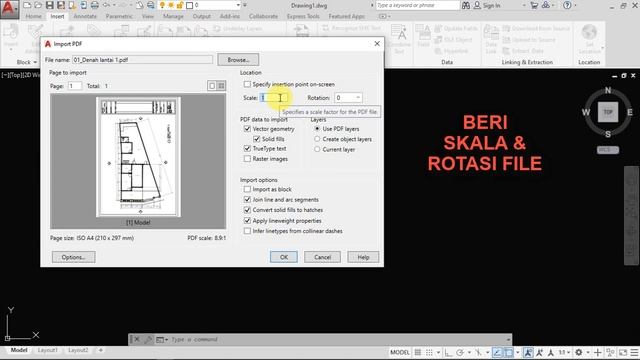Click the Help question mark icon in the title bar
Screen dimensions: 640x360
click(x=567, y=5)
